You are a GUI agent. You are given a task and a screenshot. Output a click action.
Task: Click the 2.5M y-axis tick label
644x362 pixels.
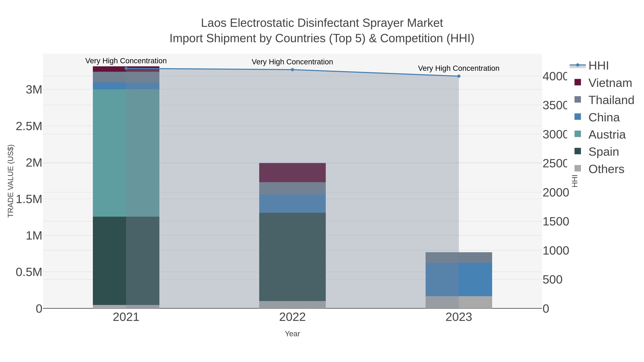tap(29, 126)
